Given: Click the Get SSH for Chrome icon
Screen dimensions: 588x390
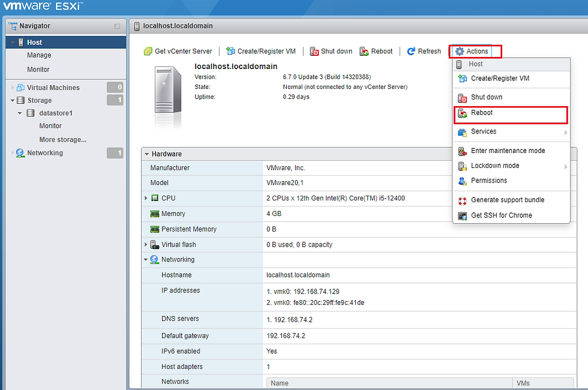Looking at the screenshot, I should click(463, 215).
